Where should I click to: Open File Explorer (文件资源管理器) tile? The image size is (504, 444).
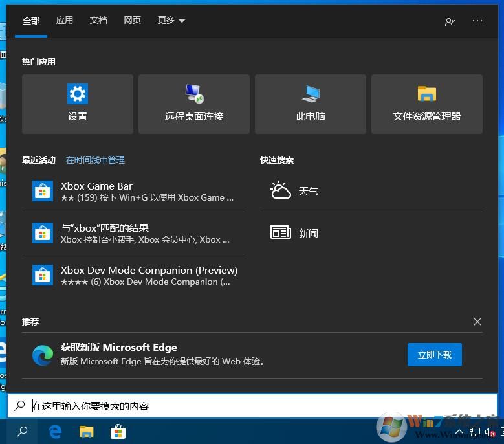click(x=427, y=104)
